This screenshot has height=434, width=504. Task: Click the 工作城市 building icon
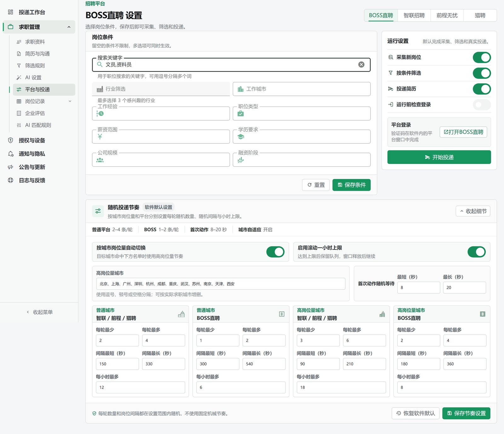pyautogui.click(x=241, y=89)
